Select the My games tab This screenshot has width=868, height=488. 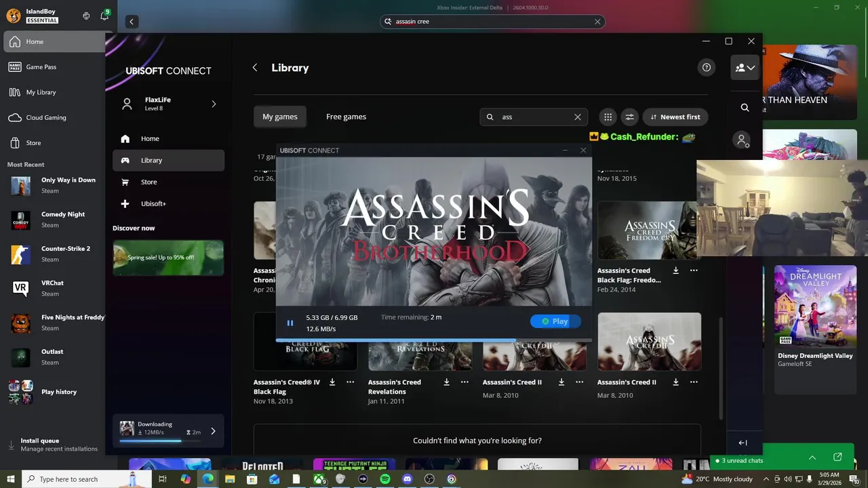280,117
